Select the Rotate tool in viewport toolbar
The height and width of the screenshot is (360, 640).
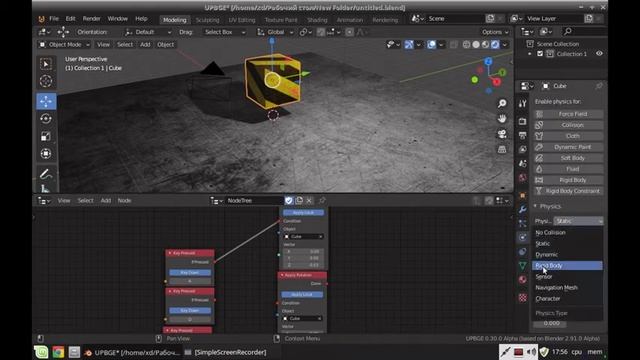(x=46, y=119)
